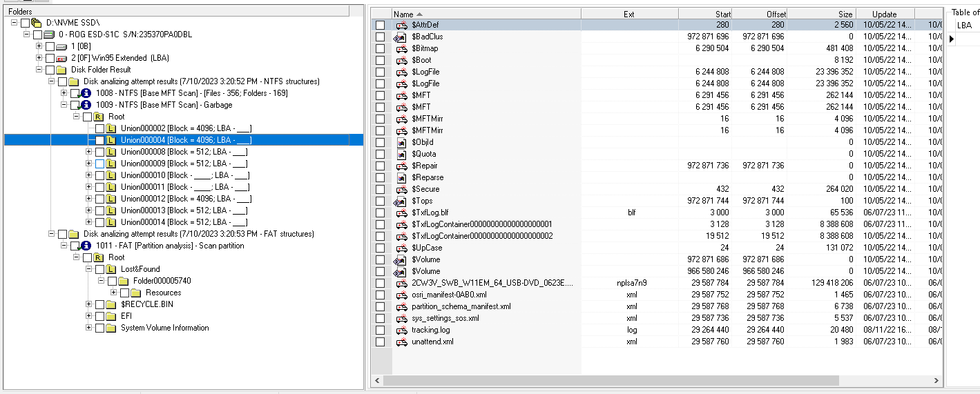Expand the 1008 NTFS Base MFT Scan node

64,93
